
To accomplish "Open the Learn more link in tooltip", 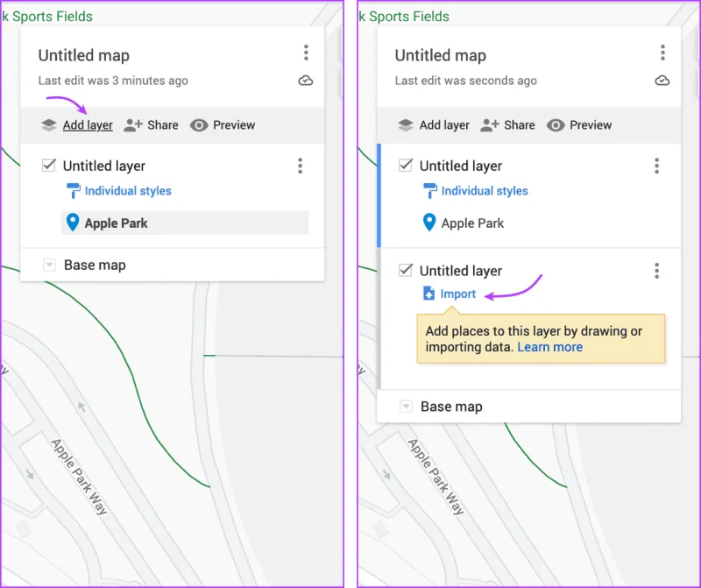I will coord(550,347).
